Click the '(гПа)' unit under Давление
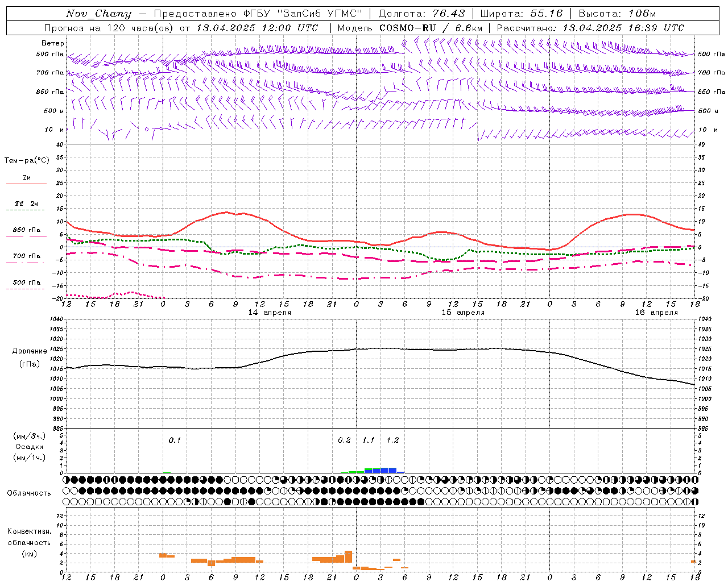Image resolution: width=728 pixels, height=582 pixels. (30, 364)
